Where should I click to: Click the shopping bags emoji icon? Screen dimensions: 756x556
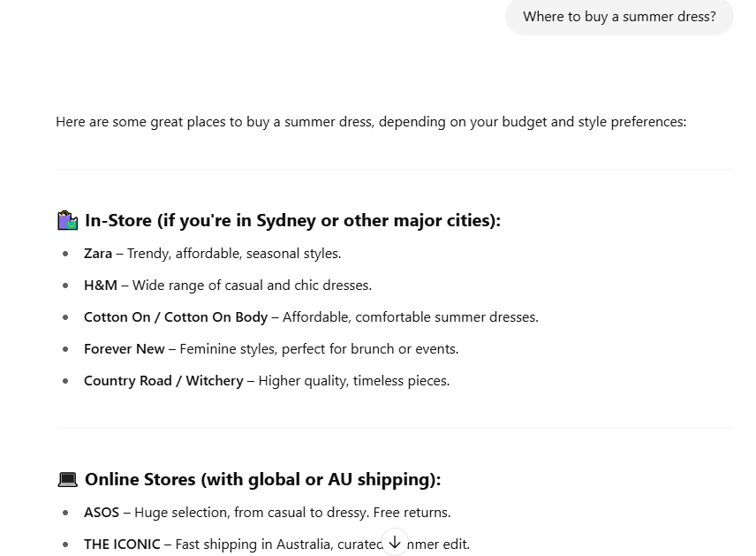[67, 221]
